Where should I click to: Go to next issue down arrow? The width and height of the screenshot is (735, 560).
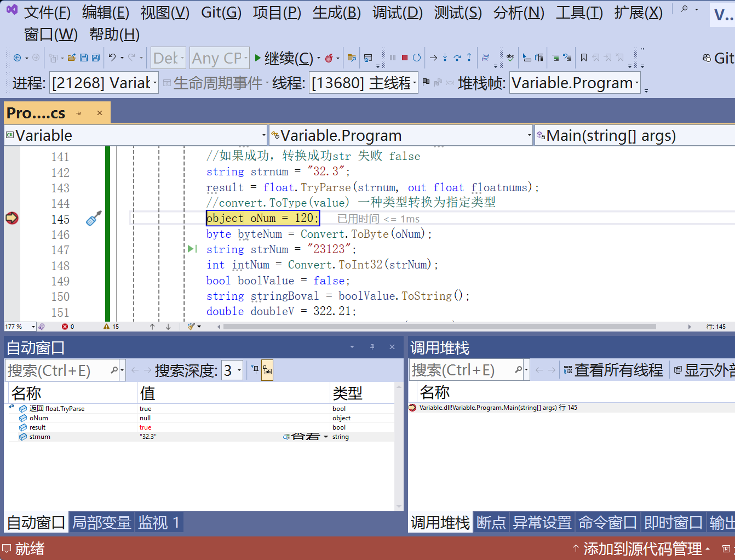click(x=168, y=327)
